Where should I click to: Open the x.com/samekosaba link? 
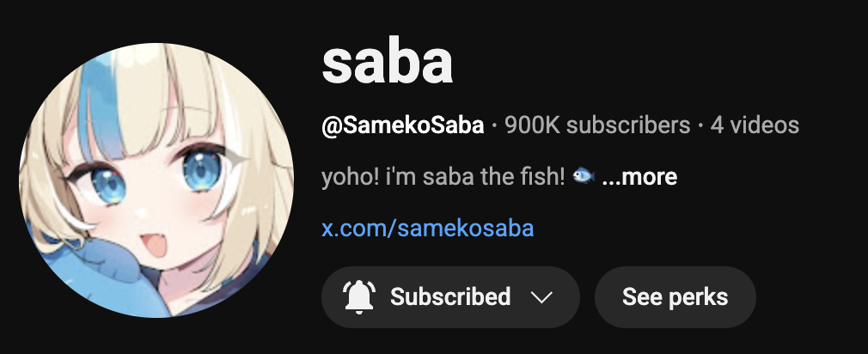tap(428, 228)
